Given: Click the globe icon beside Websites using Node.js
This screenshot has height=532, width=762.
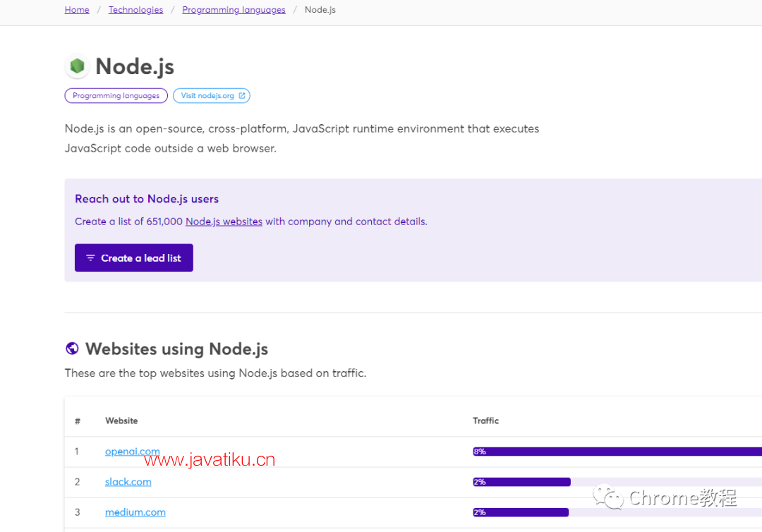Looking at the screenshot, I should click(x=72, y=349).
